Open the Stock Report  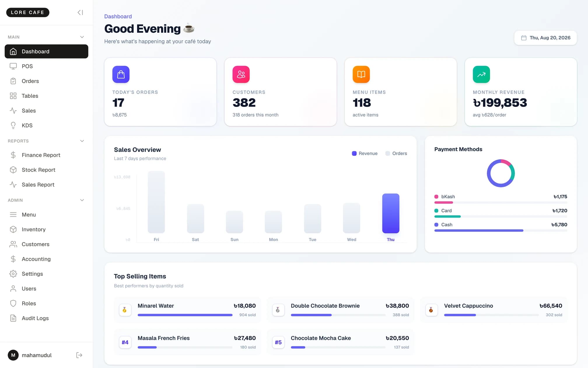(x=46, y=170)
